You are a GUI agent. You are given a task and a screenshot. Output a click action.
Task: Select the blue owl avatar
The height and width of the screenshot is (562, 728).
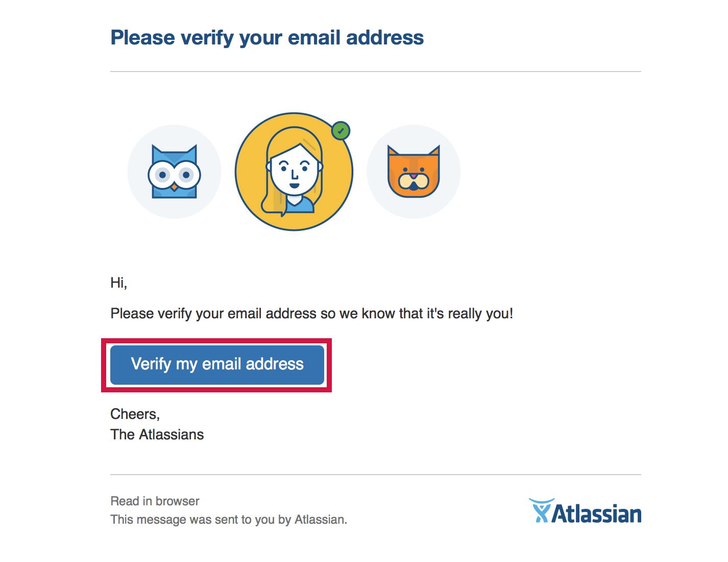point(174,172)
